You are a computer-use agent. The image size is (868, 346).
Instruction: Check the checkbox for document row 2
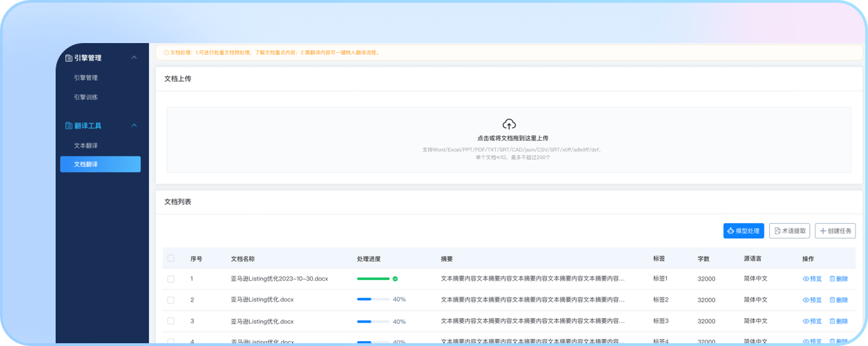coord(171,300)
